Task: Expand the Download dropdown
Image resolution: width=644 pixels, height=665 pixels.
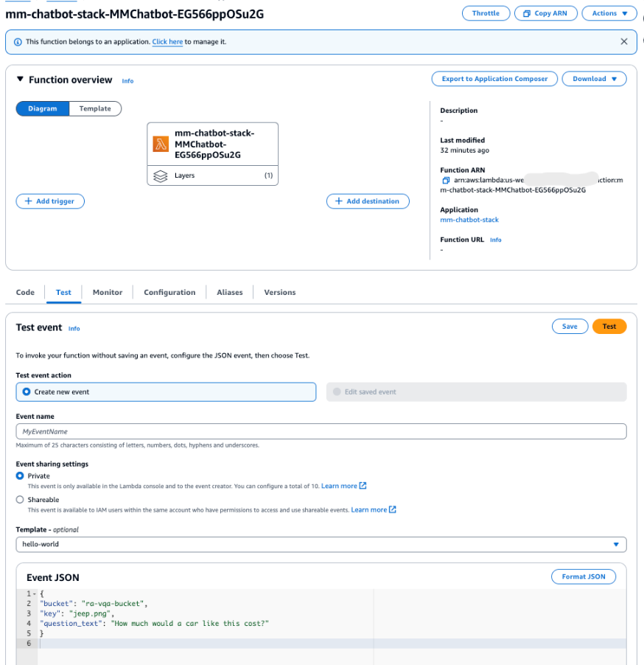Action: pos(594,79)
